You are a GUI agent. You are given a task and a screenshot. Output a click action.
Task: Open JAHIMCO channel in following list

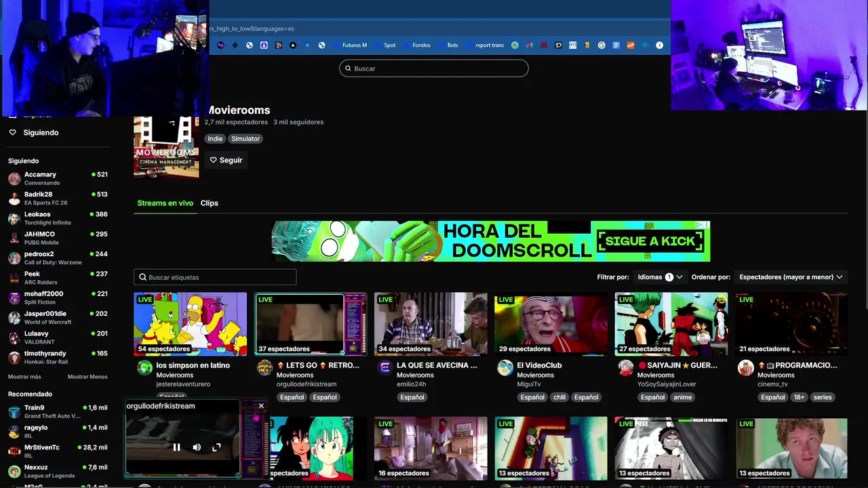point(58,238)
